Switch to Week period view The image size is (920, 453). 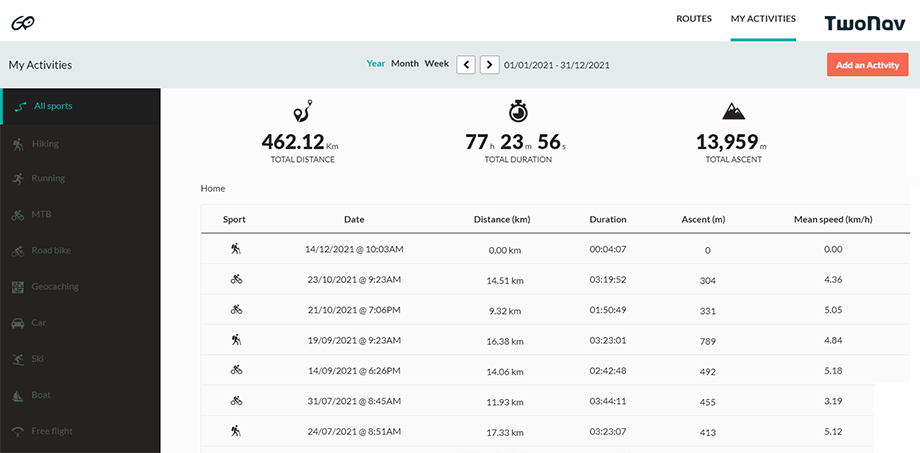point(436,64)
